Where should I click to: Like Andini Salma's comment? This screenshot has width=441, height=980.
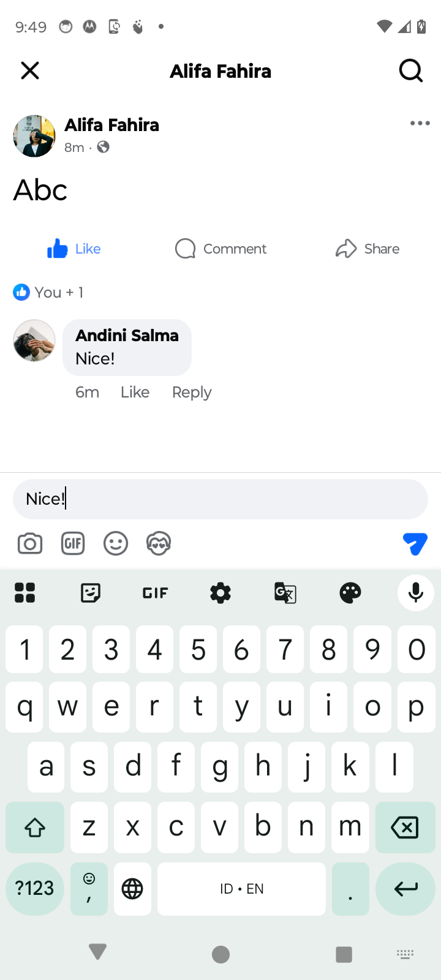click(135, 392)
